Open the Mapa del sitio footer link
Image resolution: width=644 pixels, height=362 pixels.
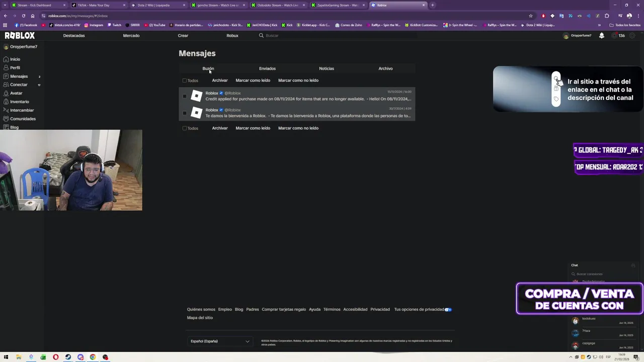[x=200, y=318]
